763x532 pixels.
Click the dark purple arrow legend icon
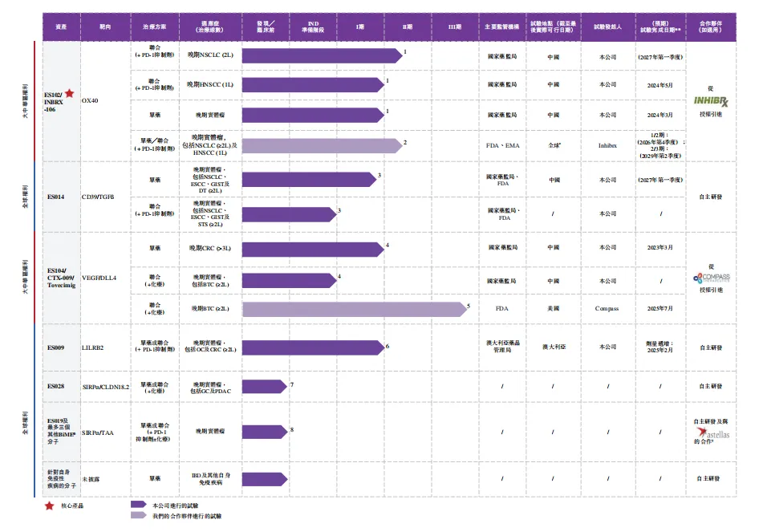pos(138,505)
